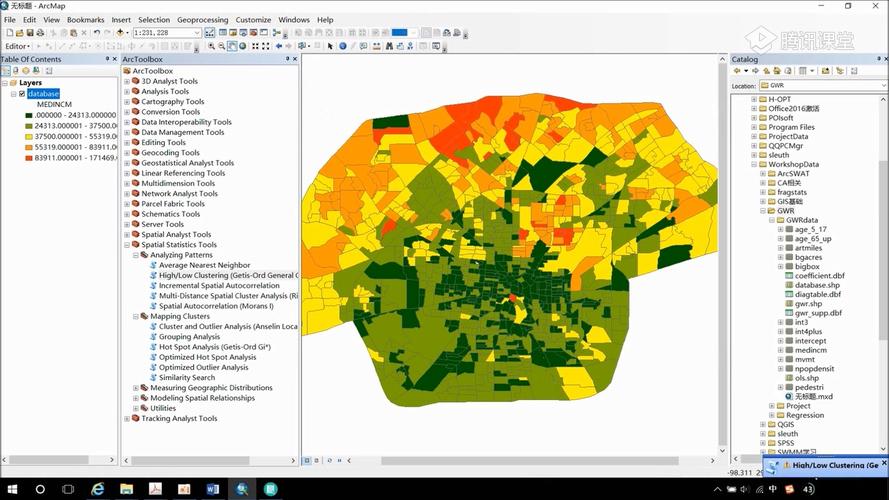The width and height of the screenshot is (889, 500).
Task: Click dark green legend swatch for lowest class
Action: 29,115
